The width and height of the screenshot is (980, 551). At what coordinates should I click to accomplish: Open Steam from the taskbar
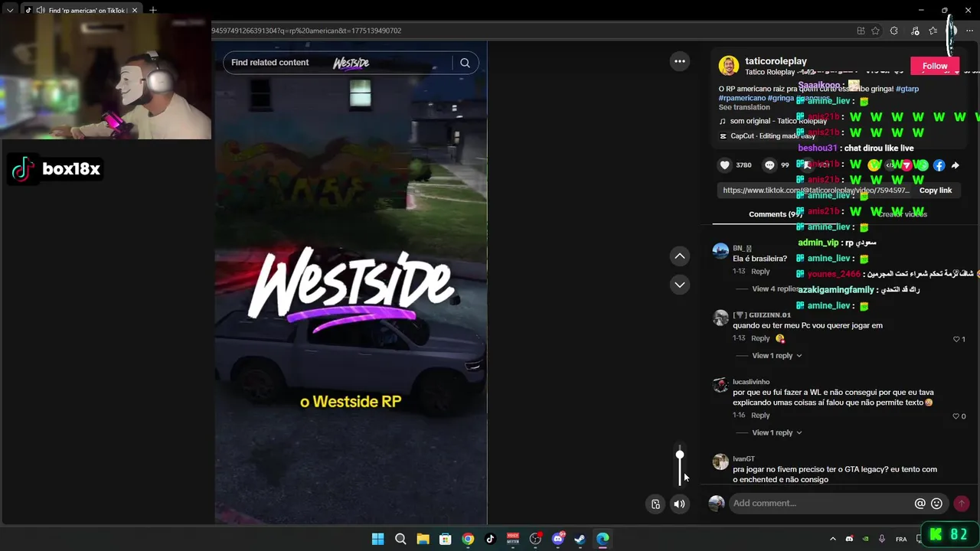point(580,539)
